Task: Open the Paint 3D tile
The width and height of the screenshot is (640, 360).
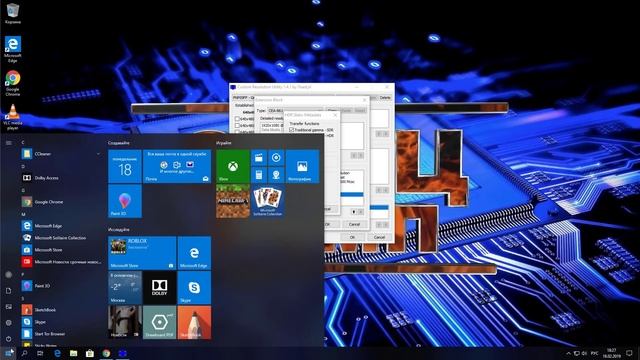Action: (125, 201)
